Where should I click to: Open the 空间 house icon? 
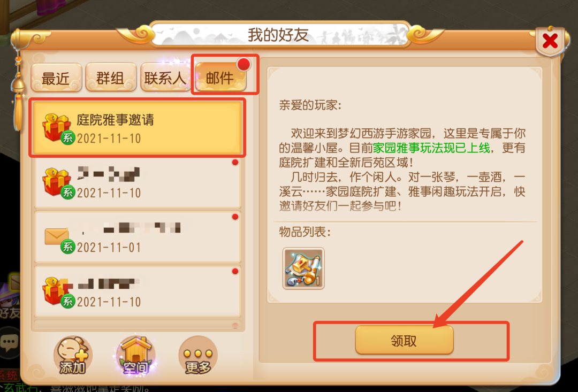tap(135, 355)
